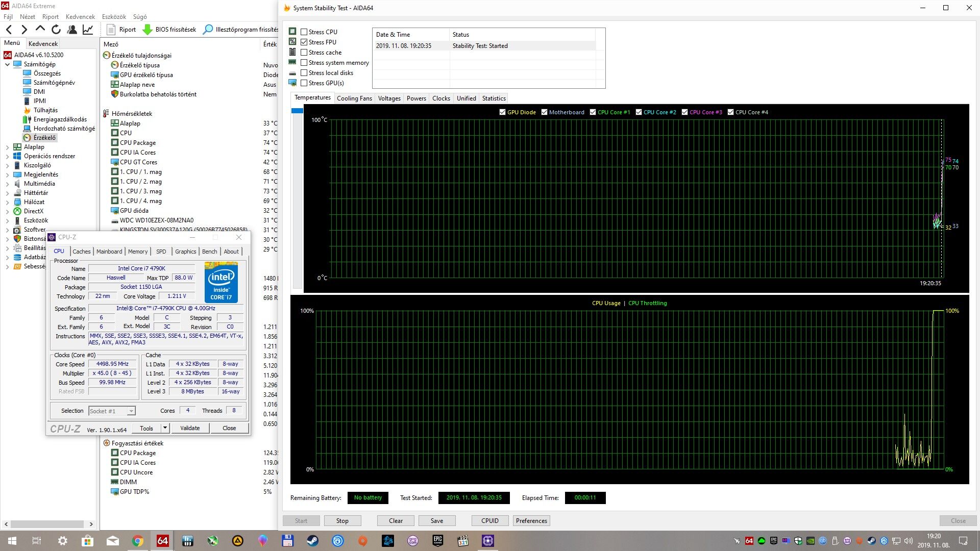
Task: Click the BIOS frissítések green arrow
Action: click(x=148, y=30)
